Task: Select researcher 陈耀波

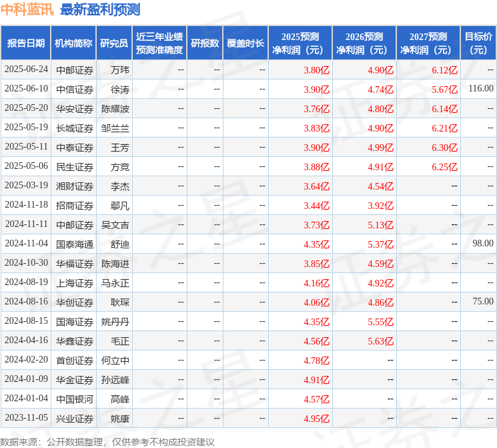Action: (115, 109)
